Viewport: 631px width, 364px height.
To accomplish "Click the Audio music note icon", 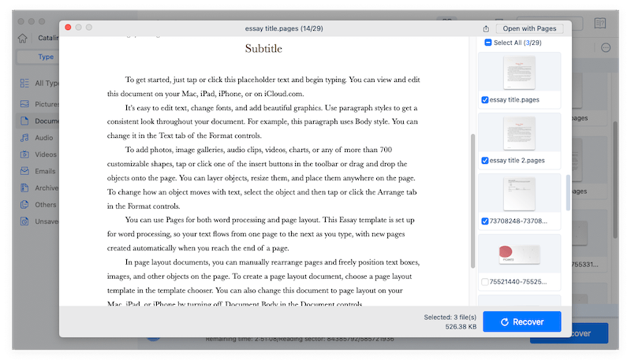I will coord(24,138).
